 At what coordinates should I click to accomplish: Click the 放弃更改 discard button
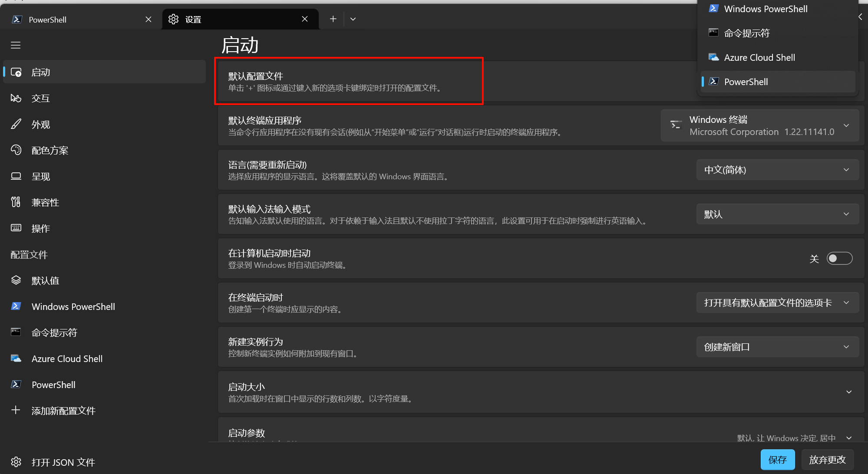828,460
